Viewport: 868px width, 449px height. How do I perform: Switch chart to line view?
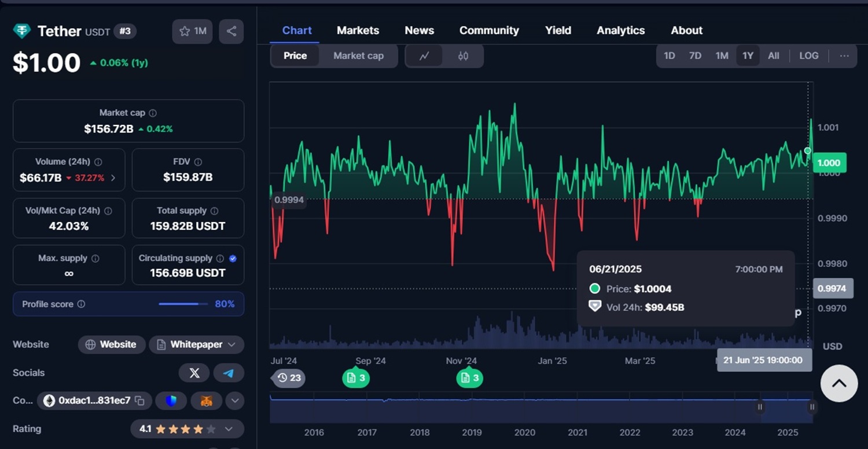[424, 56]
